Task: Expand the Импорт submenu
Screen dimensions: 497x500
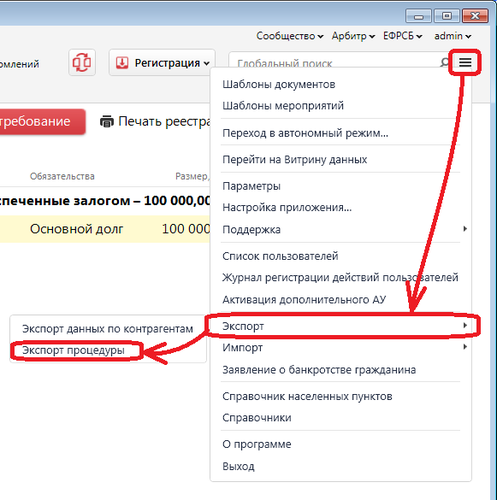Action: point(341,348)
